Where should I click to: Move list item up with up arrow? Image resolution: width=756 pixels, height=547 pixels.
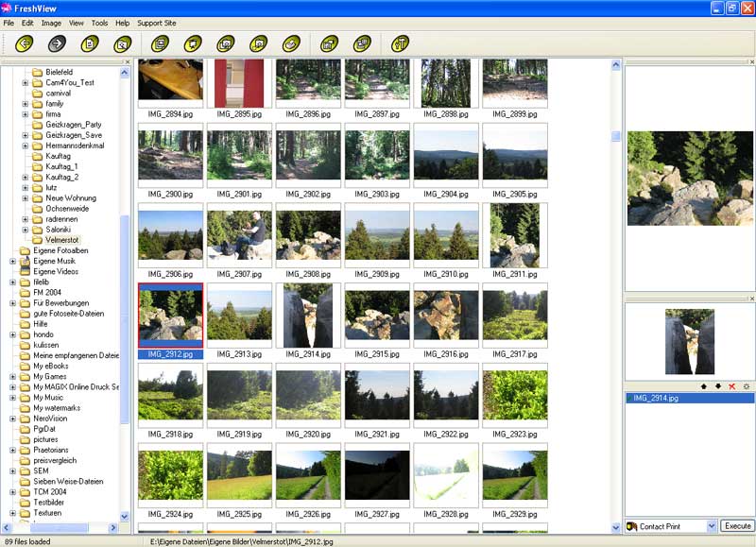(703, 387)
